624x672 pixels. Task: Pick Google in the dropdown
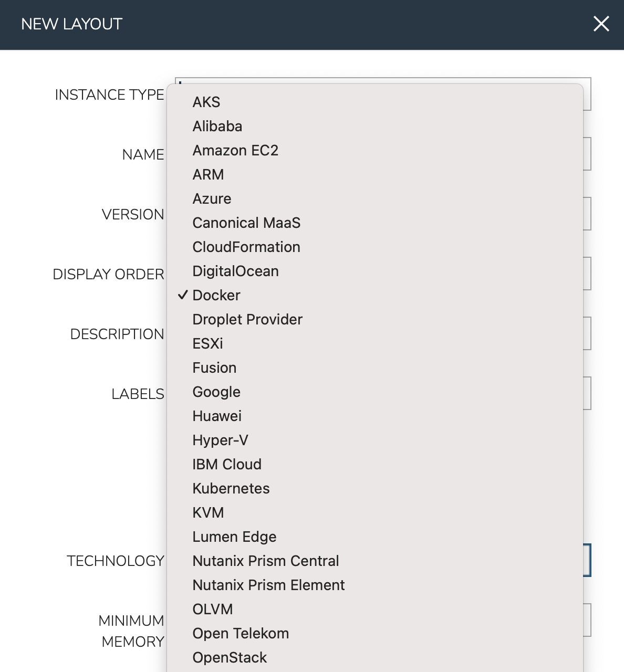point(216,392)
